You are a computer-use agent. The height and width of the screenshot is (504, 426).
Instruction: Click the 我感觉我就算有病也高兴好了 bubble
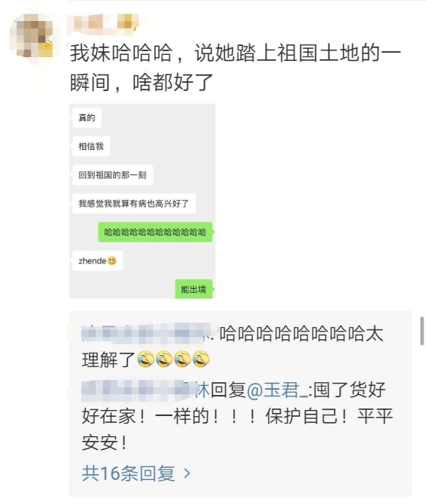click(x=134, y=203)
